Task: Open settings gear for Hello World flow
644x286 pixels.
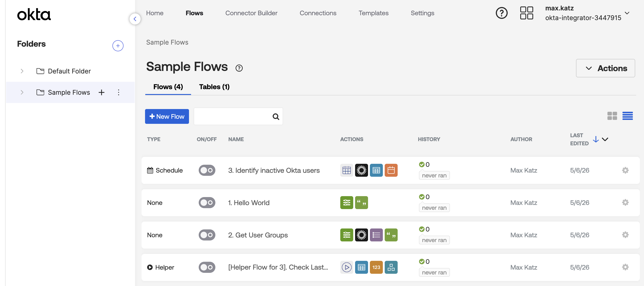Action: click(x=625, y=203)
